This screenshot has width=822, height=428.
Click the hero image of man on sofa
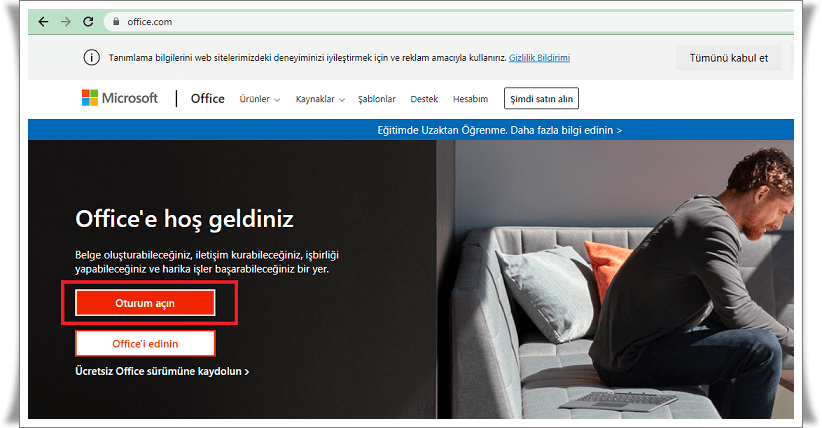click(615, 279)
